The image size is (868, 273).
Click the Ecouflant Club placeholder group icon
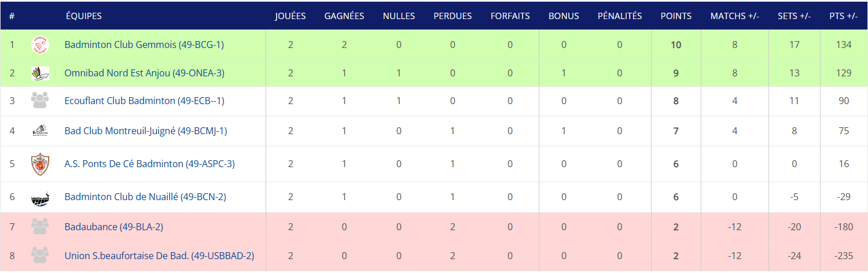click(x=40, y=101)
